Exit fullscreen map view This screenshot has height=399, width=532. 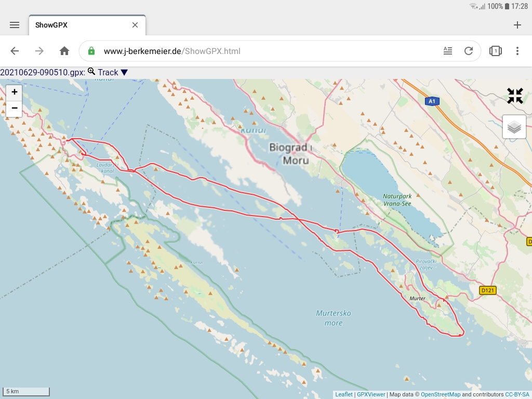pos(515,96)
